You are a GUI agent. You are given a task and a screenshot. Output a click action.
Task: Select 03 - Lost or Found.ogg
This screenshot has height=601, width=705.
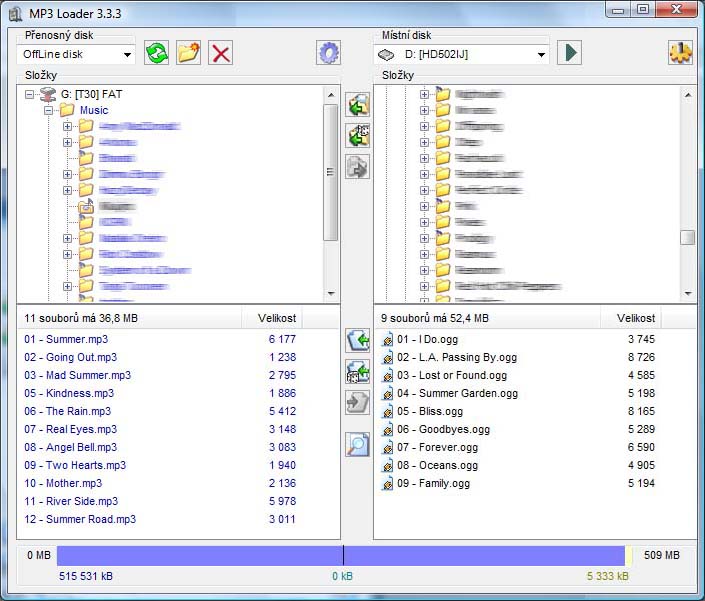[452, 375]
